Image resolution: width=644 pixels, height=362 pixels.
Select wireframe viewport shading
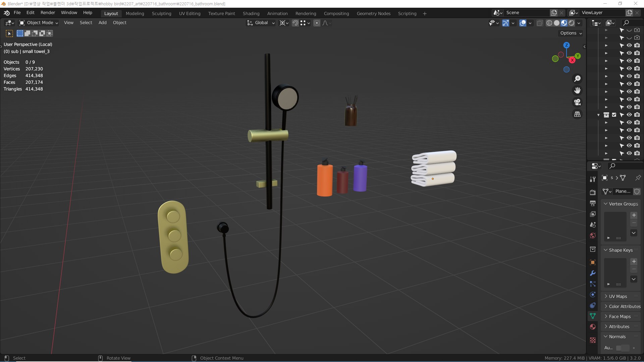pyautogui.click(x=549, y=23)
